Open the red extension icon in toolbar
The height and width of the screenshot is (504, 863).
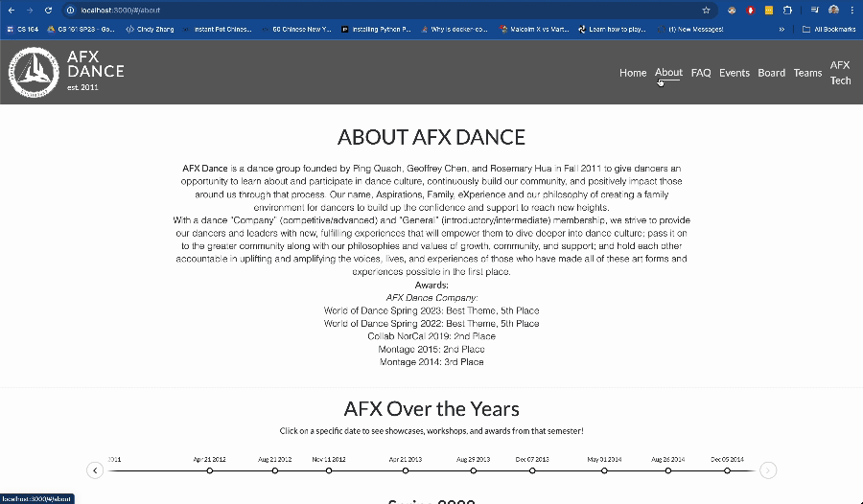point(750,10)
